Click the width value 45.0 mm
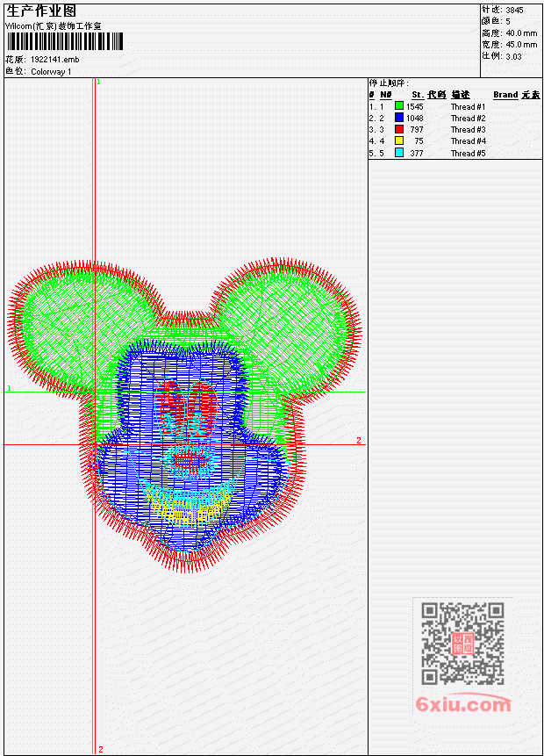This screenshot has width=544, height=756. click(x=521, y=45)
